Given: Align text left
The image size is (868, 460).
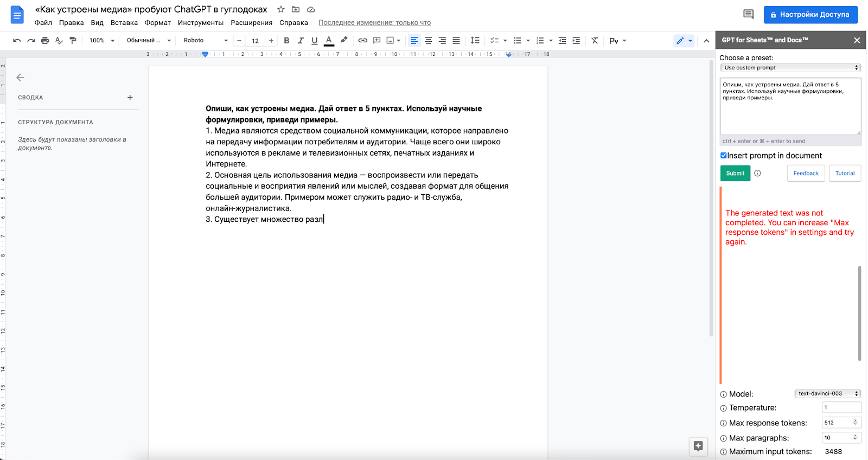Looking at the screenshot, I should (x=414, y=41).
